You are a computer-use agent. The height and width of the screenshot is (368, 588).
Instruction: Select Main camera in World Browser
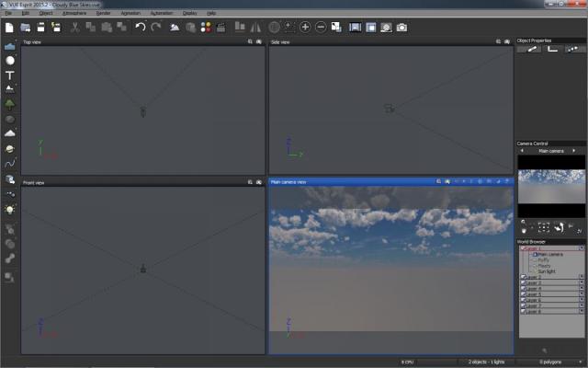[549, 254]
